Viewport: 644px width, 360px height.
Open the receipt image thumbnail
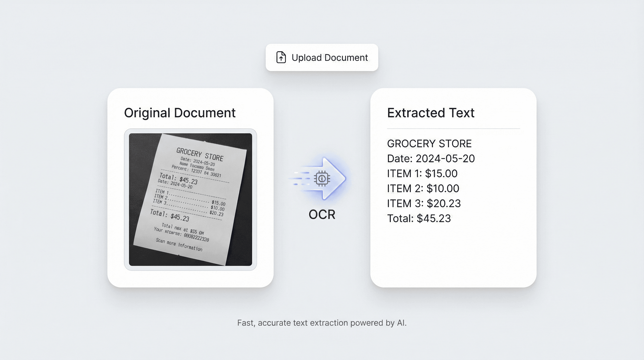tap(190, 199)
